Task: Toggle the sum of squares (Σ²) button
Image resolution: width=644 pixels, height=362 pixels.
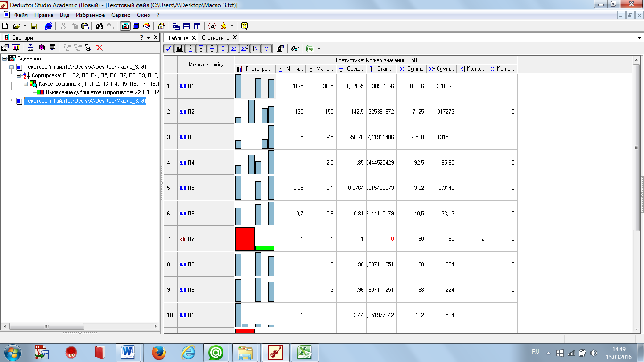Action: (x=244, y=49)
